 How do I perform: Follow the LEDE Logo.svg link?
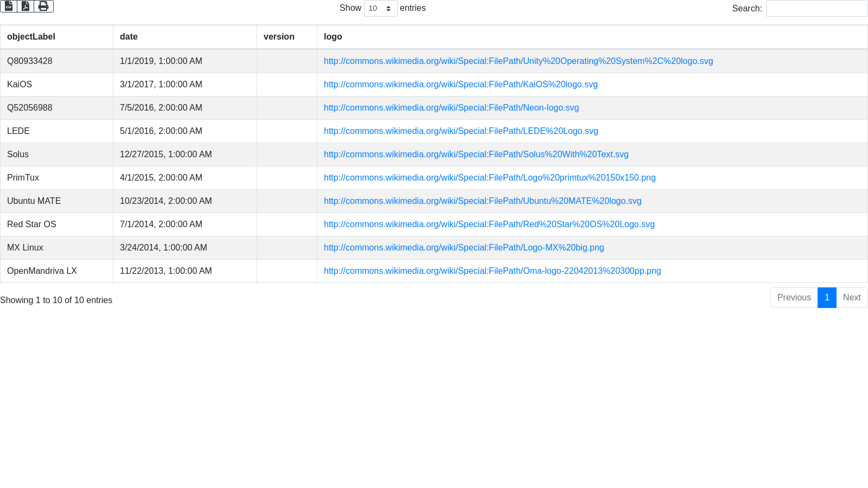tap(461, 131)
